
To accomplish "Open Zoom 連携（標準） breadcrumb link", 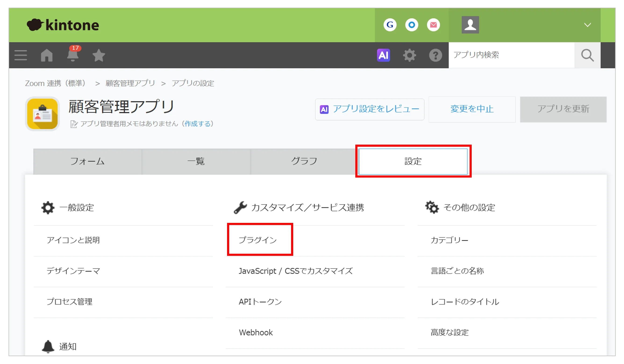I will 56,83.
